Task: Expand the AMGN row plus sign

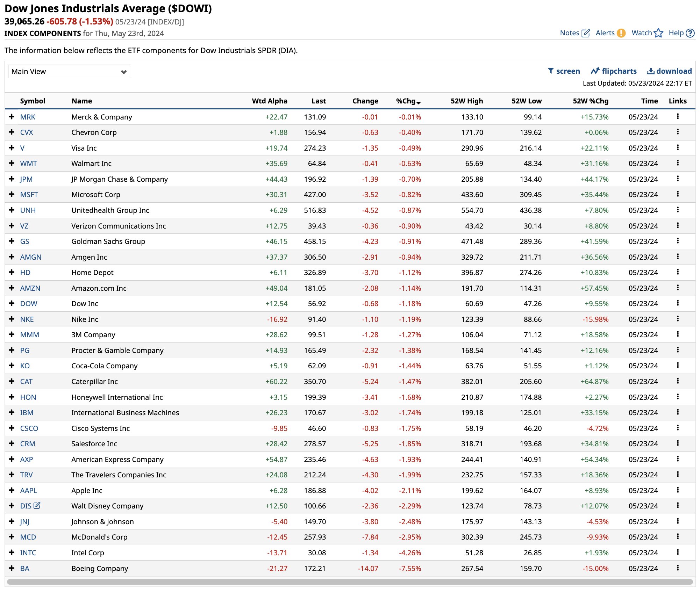Action: (12, 257)
